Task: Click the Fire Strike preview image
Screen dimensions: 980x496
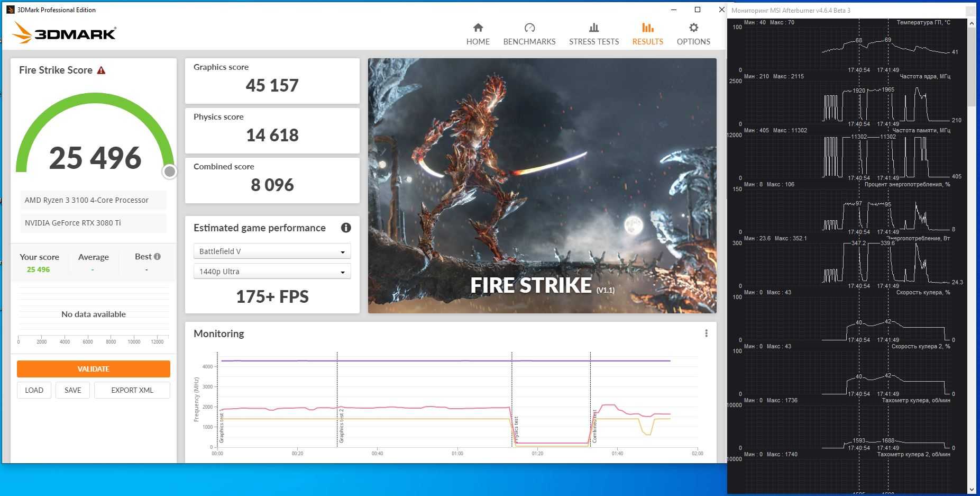Action: [542, 185]
